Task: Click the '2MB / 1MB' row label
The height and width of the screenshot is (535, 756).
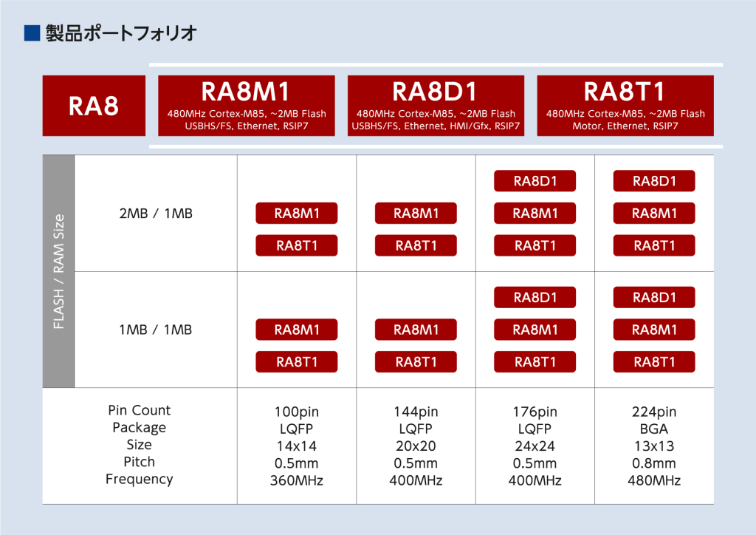Action: click(156, 214)
